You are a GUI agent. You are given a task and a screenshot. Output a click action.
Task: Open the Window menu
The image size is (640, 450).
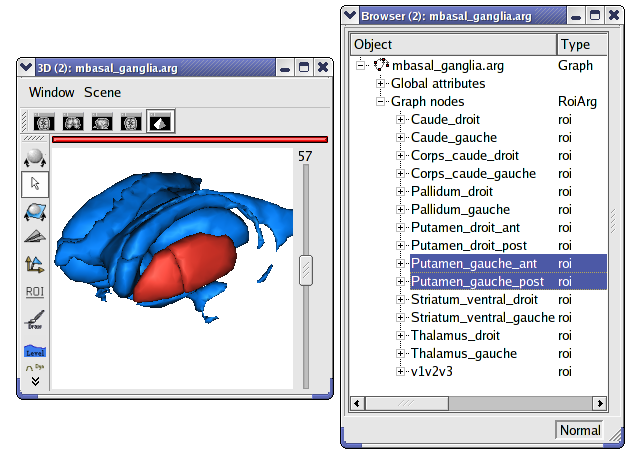pos(51,92)
